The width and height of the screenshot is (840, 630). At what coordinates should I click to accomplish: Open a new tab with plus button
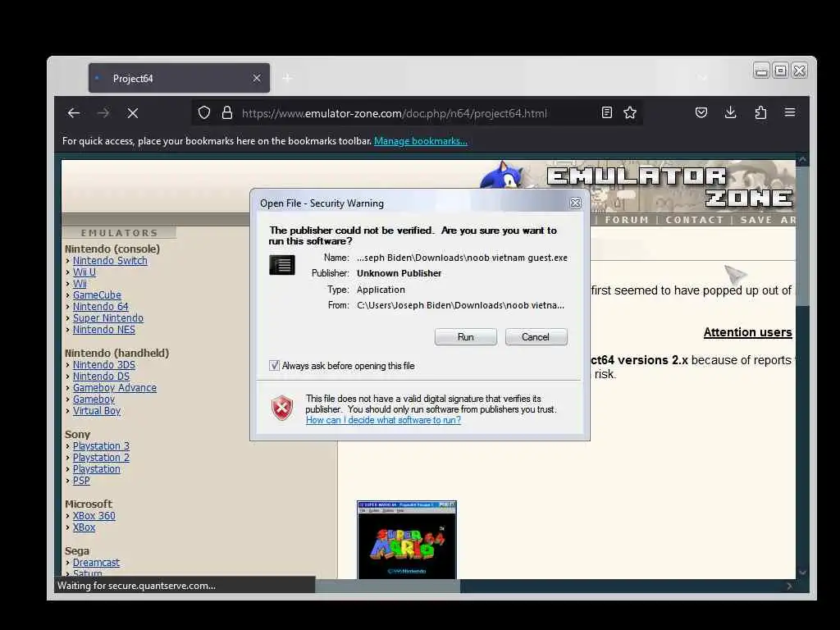pos(287,78)
